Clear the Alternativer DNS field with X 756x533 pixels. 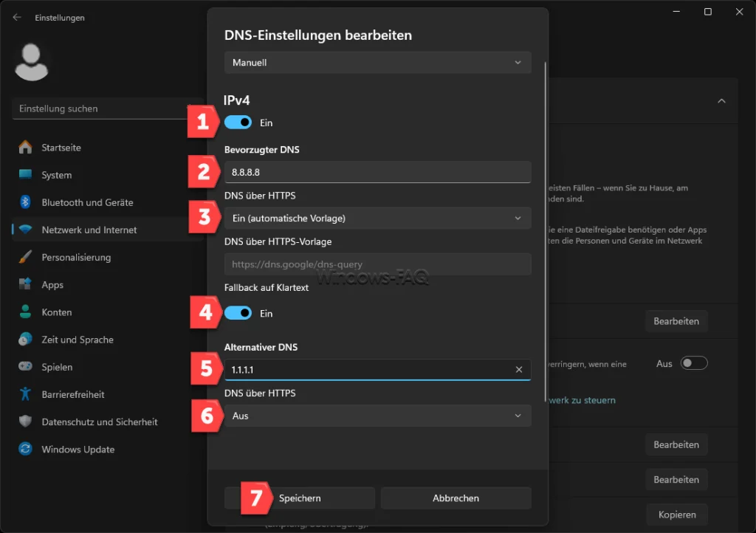point(519,370)
